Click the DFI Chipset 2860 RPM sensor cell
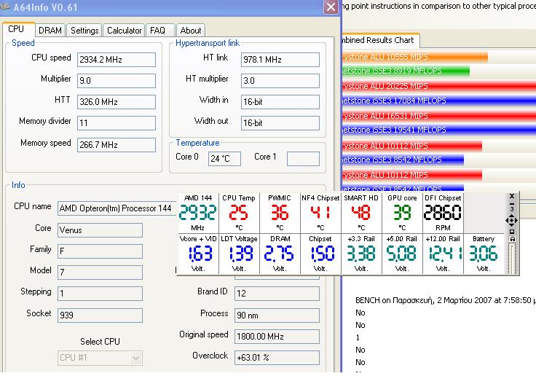Image resolution: width=536 pixels, height=392 pixels. [x=443, y=213]
